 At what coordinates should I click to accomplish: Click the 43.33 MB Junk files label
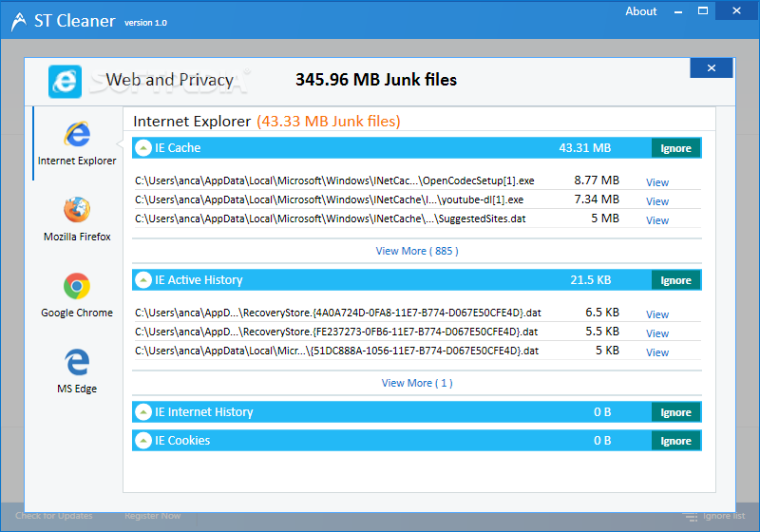pos(329,122)
